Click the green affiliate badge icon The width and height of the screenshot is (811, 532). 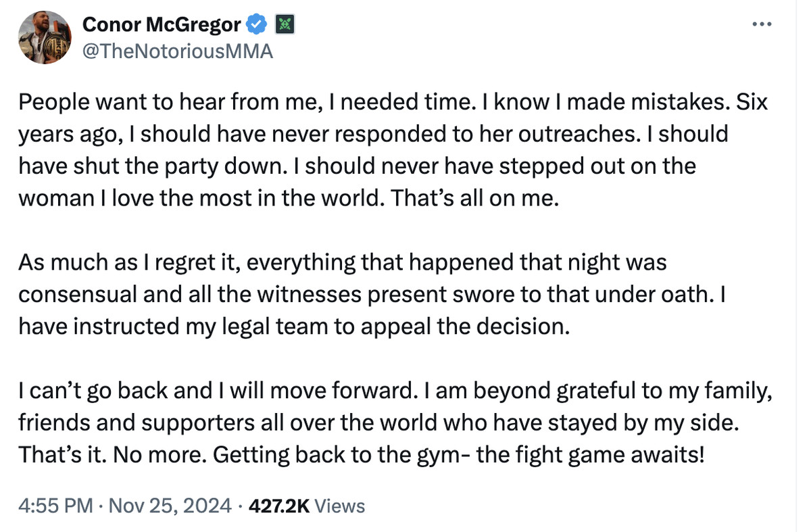285,25
